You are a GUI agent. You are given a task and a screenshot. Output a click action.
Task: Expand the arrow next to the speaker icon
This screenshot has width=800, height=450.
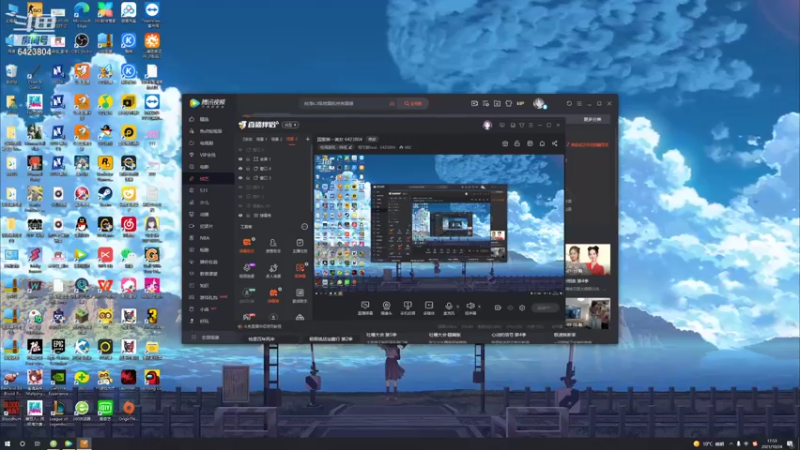[479, 307]
